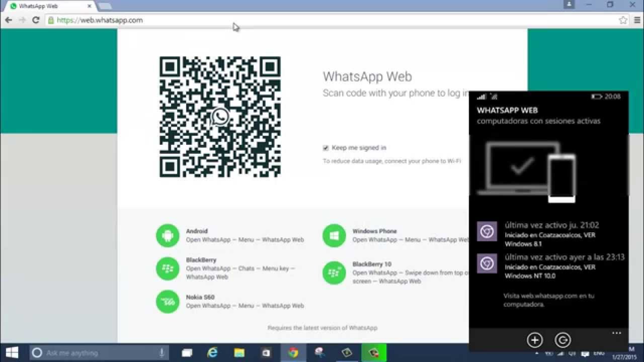Tap Chrome icon beside Windows NT 10.0 session
Viewport: 644px width, 362px height.
[x=487, y=263]
